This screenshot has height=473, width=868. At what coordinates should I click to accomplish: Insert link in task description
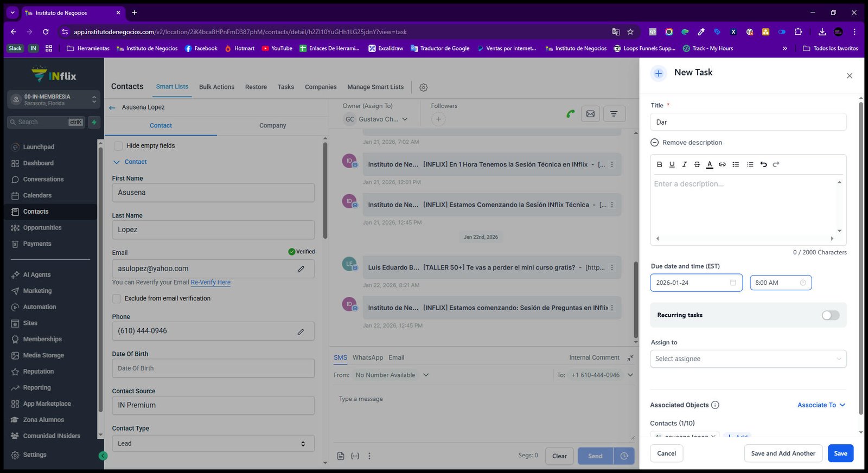point(722,164)
